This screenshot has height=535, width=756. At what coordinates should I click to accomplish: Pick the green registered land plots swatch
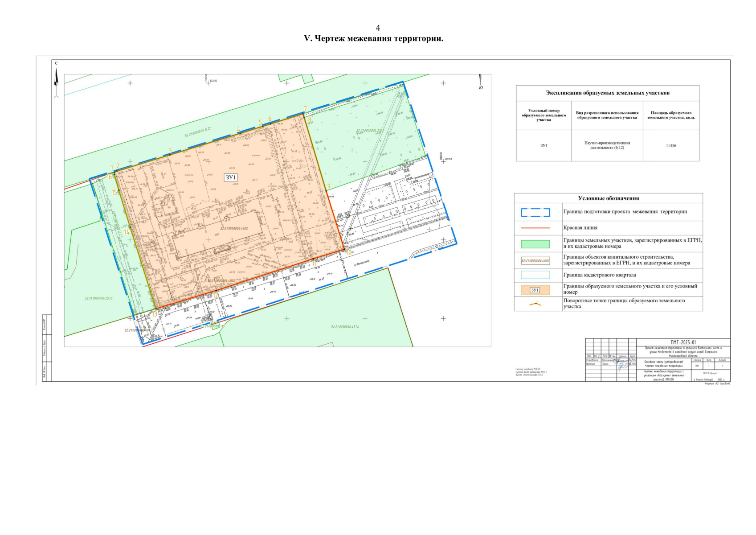click(x=535, y=244)
